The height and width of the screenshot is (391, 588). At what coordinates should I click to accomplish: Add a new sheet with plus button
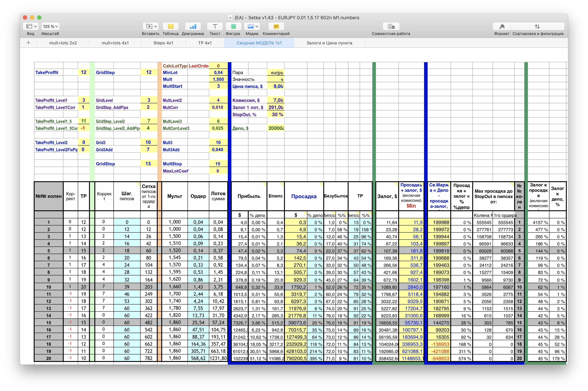click(28, 43)
